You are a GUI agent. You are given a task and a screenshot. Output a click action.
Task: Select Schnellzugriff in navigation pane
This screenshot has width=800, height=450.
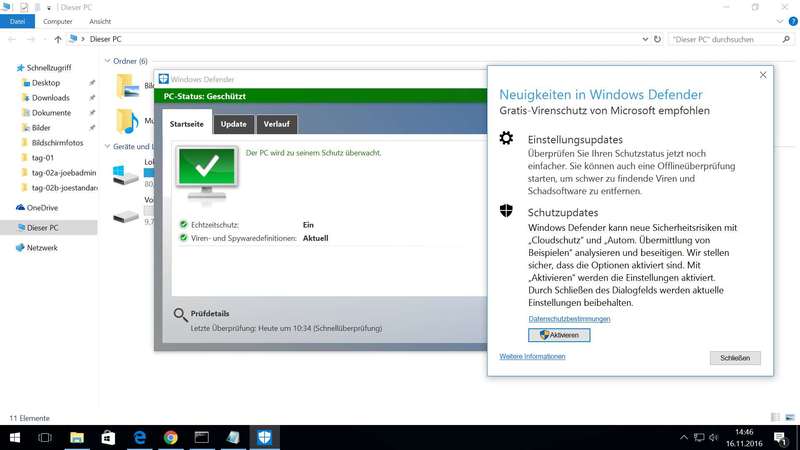pyautogui.click(x=49, y=68)
